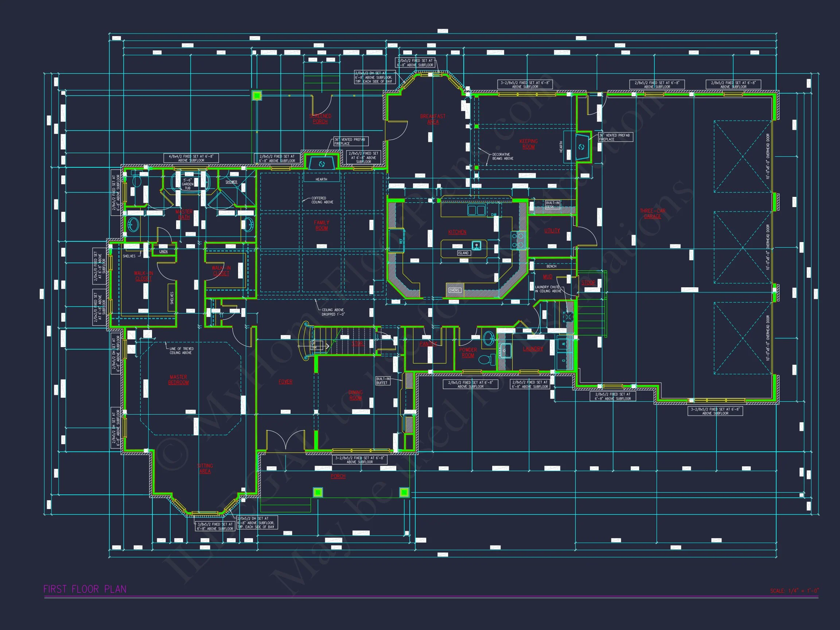Select the scale note text

click(x=794, y=591)
